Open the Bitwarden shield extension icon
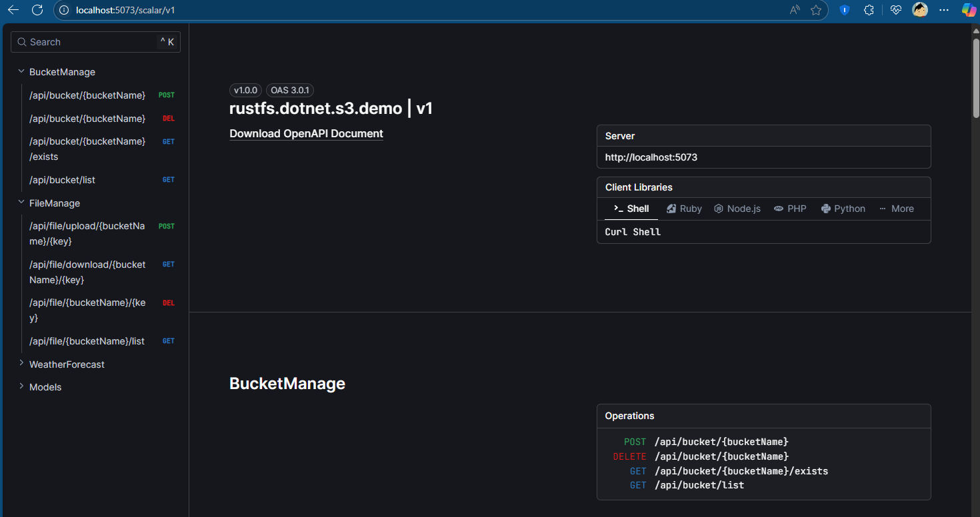This screenshot has height=517, width=980. [845, 10]
